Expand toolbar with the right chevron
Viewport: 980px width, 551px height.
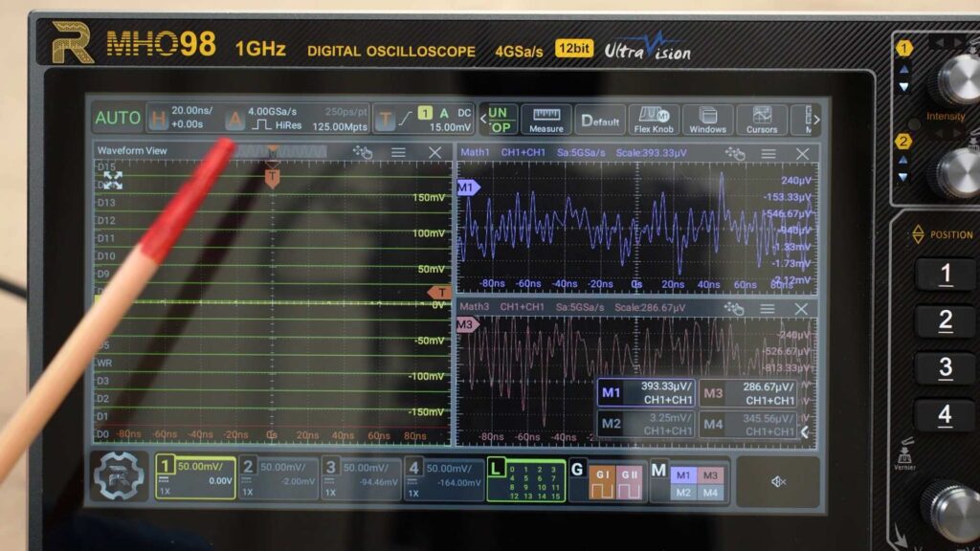[815, 120]
